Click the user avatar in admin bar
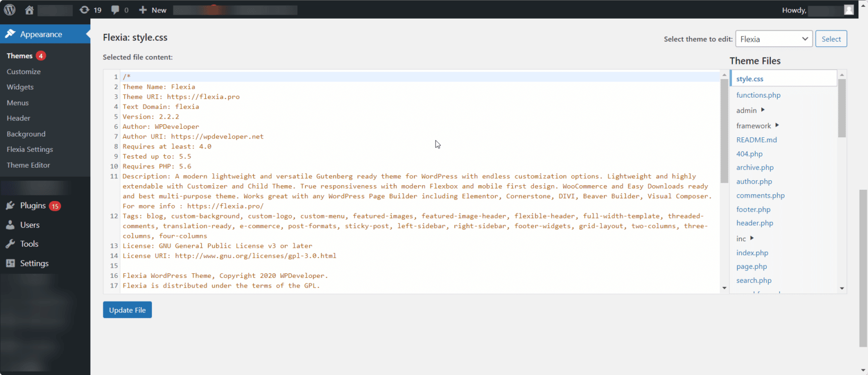Image resolution: width=868 pixels, height=375 pixels. coord(848,10)
